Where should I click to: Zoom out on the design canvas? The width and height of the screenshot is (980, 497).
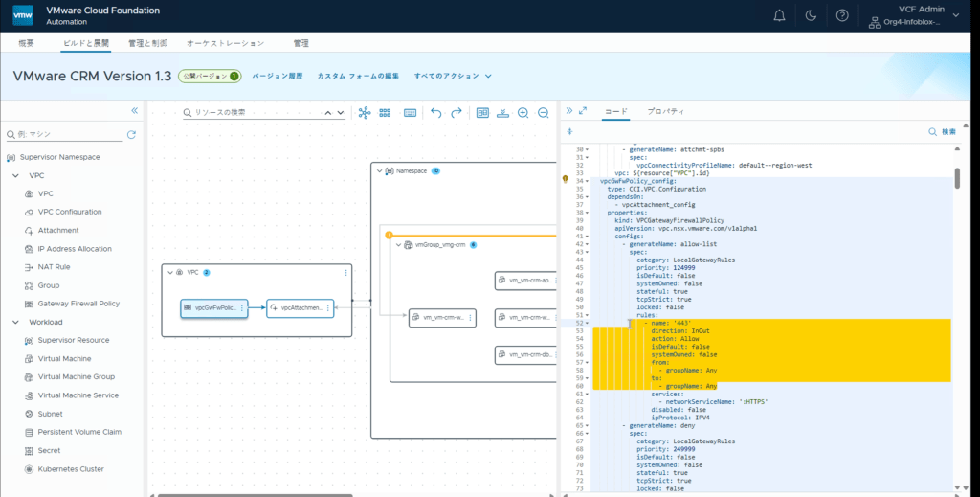click(544, 113)
